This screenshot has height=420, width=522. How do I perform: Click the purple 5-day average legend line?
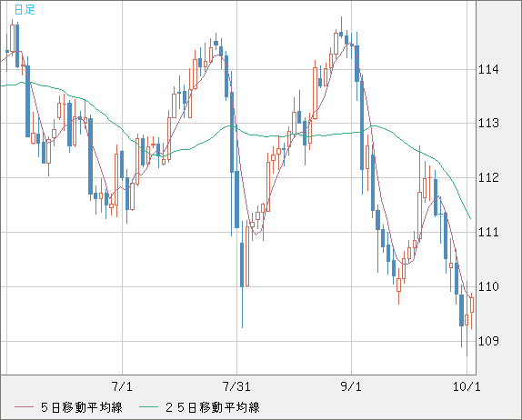pyautogui.click(x=24, y=407)
